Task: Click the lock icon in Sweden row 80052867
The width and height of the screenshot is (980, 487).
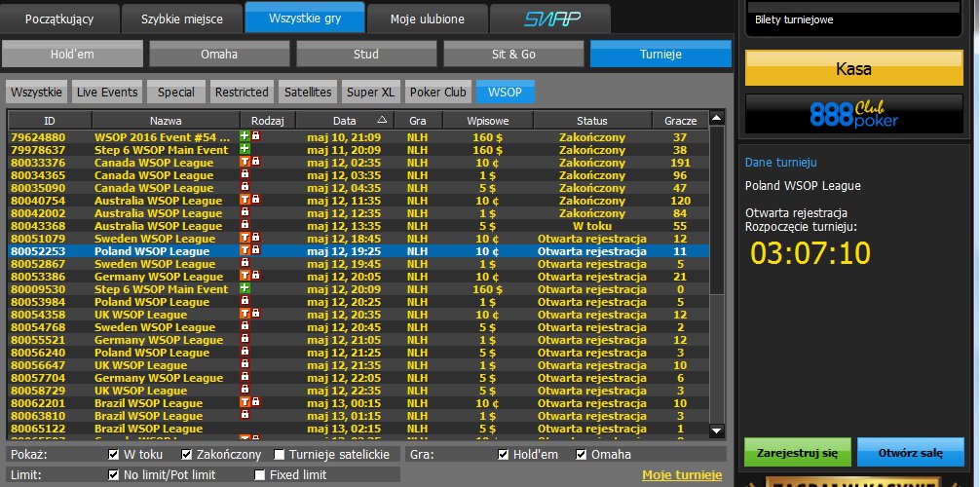Action: click(x=245, y=264)
